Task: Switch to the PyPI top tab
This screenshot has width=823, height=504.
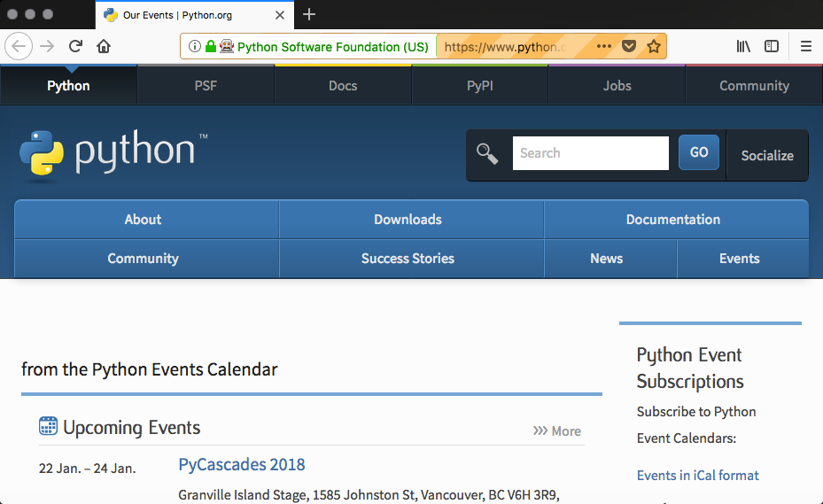Action: pyautogui.click(x=479, y=86)
